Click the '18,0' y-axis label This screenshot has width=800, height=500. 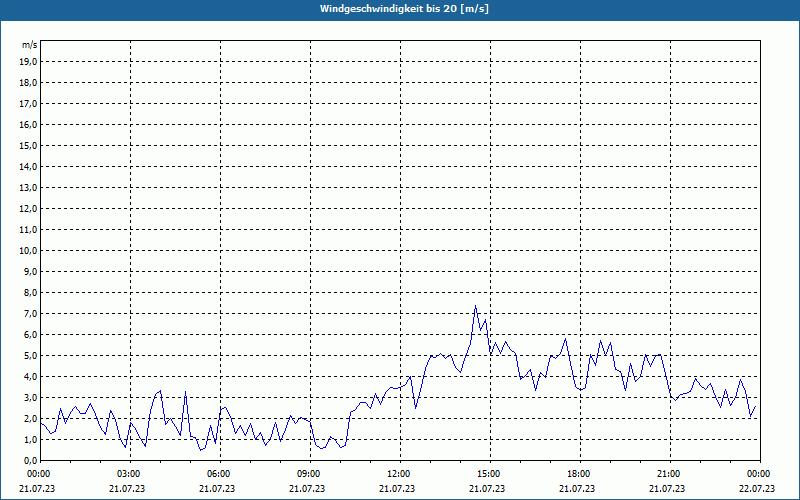pos(29,83)
